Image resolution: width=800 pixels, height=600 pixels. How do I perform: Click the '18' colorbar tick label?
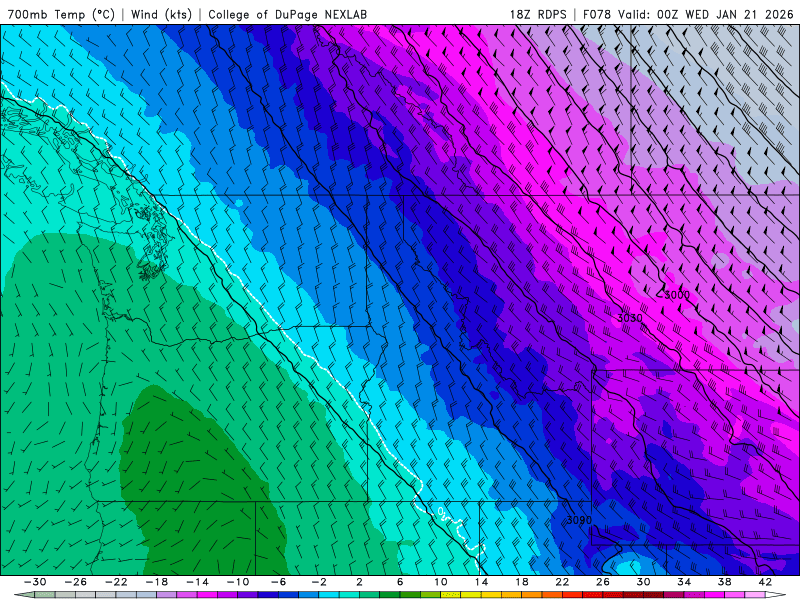[x=521, y=582]
